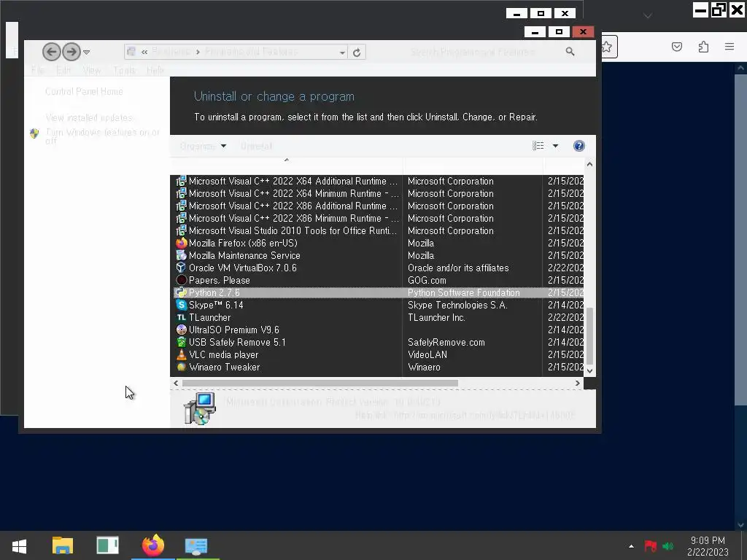Open the Tools menu
Image resolution: width=747 pixels, height=560 pixels.
[124, 71]
